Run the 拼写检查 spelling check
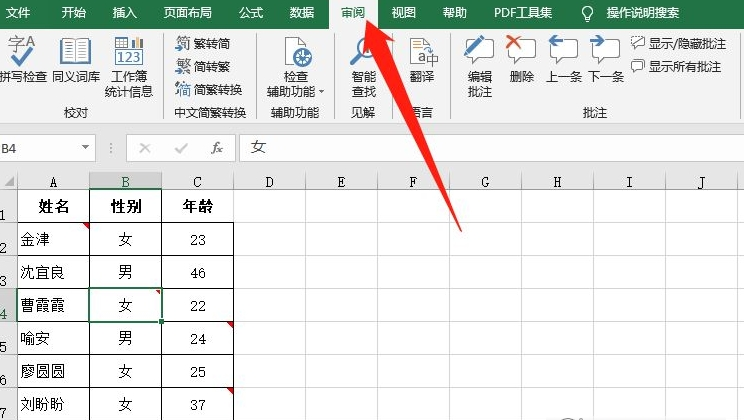The image size is (744, 420). point(23,58)
